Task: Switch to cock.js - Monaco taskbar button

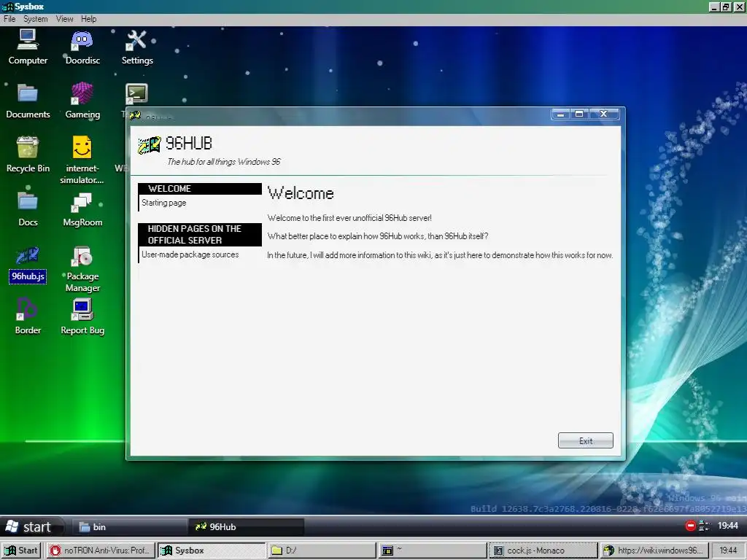Action: (x=543, y=551)
